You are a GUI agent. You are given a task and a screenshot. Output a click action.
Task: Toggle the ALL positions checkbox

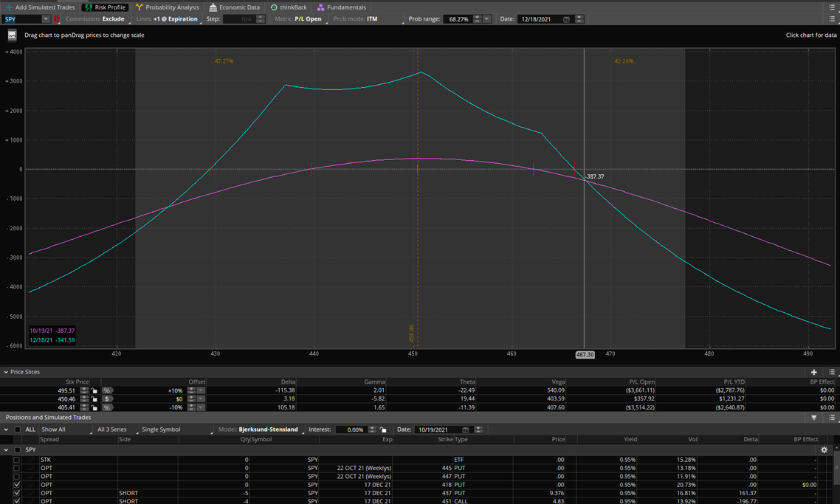tap(18, 429)
